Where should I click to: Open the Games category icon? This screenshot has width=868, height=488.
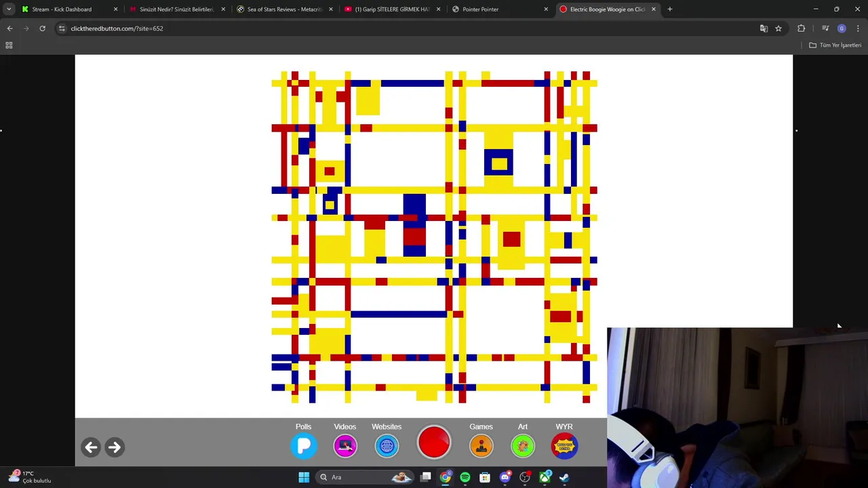pyautogui.click(x=481, y=445)
